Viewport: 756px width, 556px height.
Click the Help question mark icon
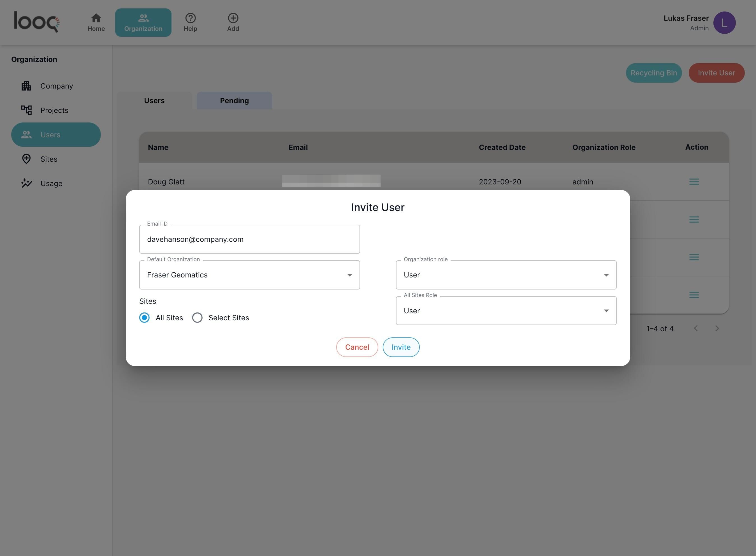(x=190, y=18)
